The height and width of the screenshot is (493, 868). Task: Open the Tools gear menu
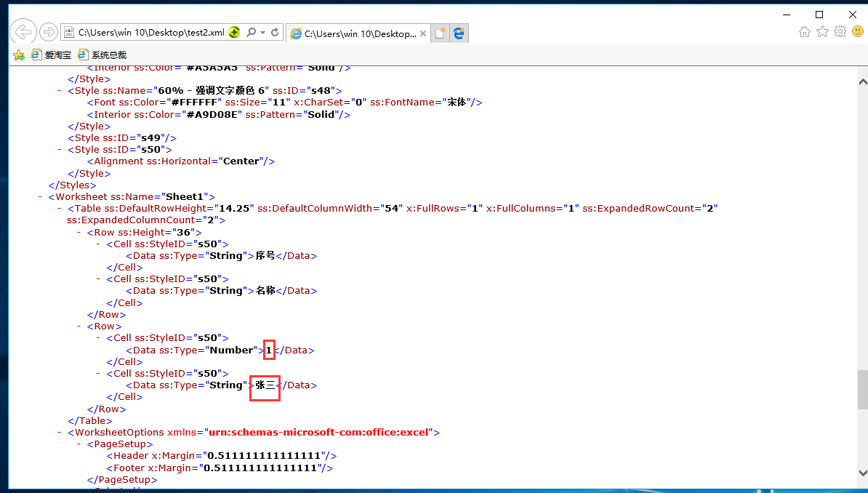[840, 32]
